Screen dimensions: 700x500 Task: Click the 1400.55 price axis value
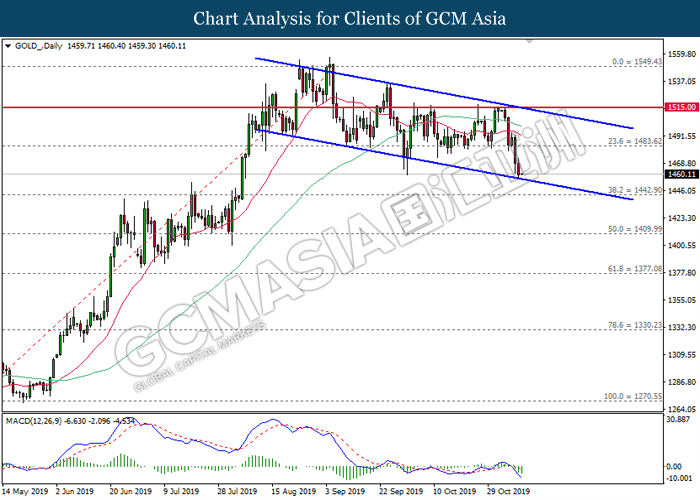681,245
